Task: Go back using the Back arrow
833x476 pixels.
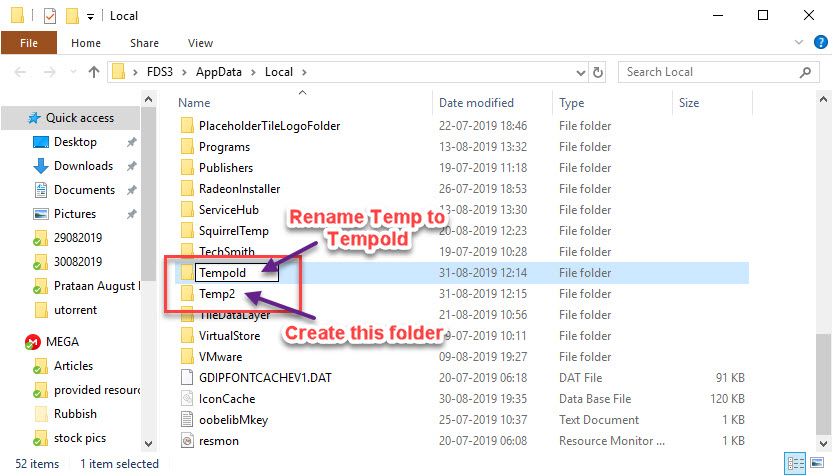Action: (20, 72)
